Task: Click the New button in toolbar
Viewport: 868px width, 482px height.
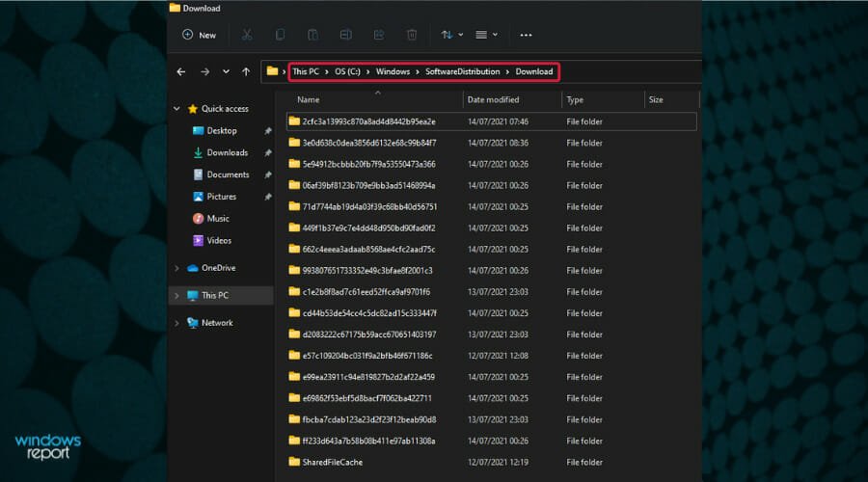Action: (x=200, y=35)
